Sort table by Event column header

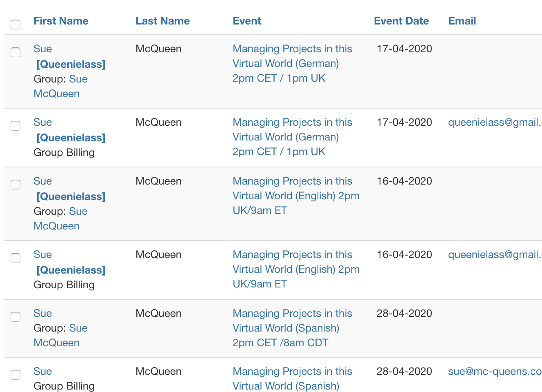coord(247,21)
